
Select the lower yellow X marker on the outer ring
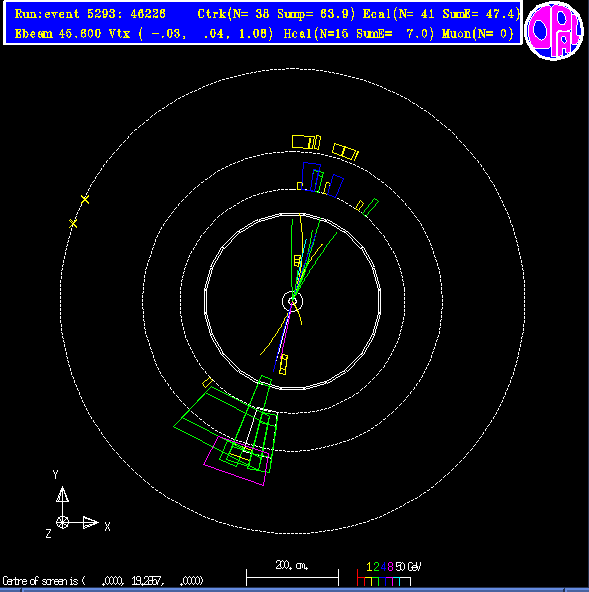coord(73,223)
